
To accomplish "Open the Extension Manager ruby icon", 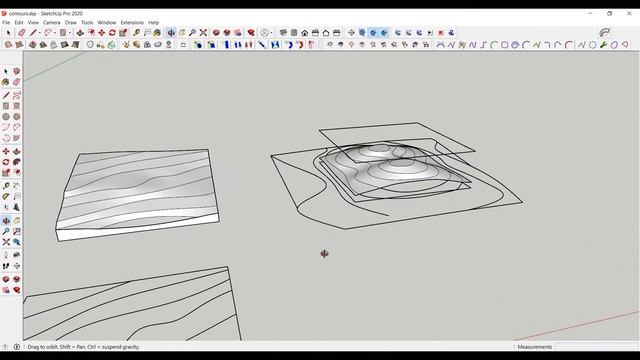I will pyautogui.click(x=251, y=33).
